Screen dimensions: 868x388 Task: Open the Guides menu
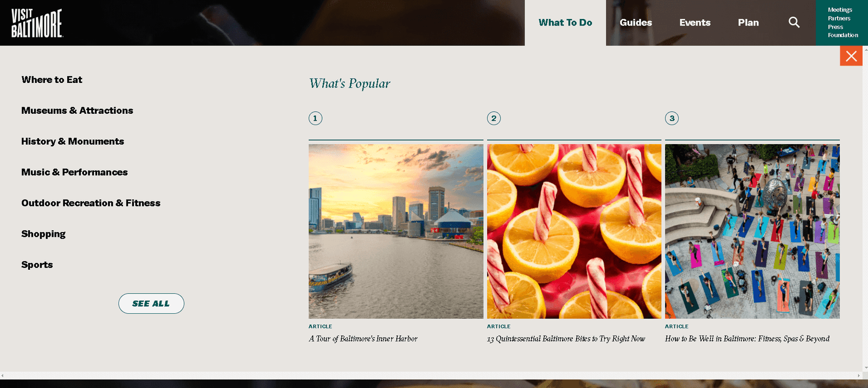tap(636, 23)
